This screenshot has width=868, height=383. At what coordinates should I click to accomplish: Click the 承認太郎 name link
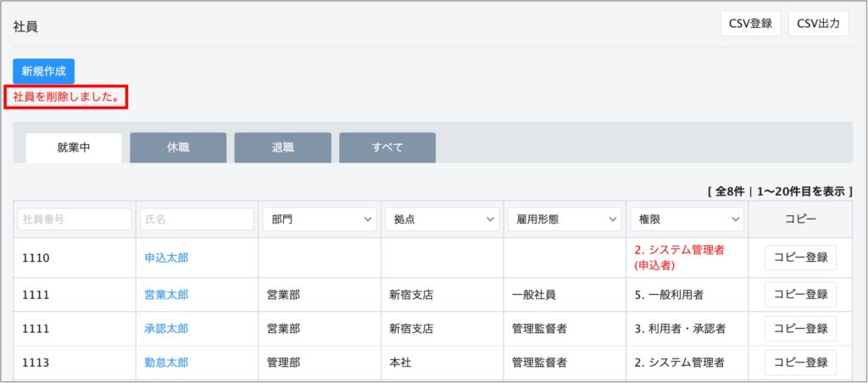pyautogui.click(x=166, y=329)
